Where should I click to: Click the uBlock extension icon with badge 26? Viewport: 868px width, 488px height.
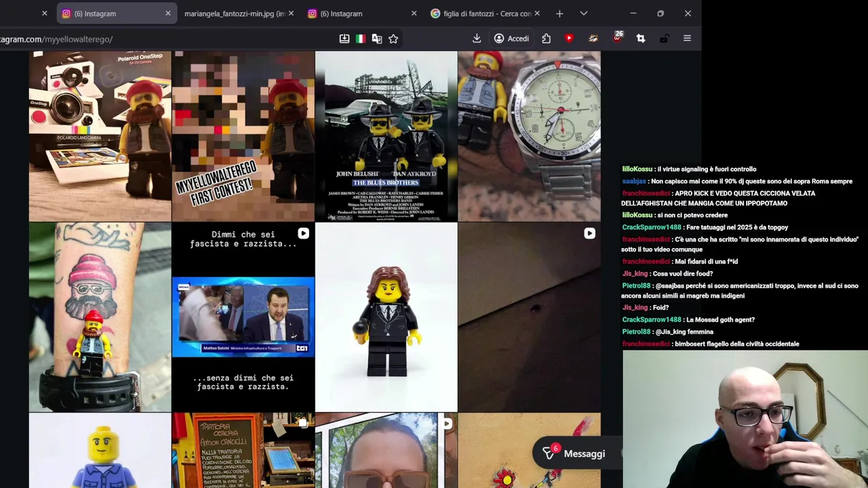[617, 37]
